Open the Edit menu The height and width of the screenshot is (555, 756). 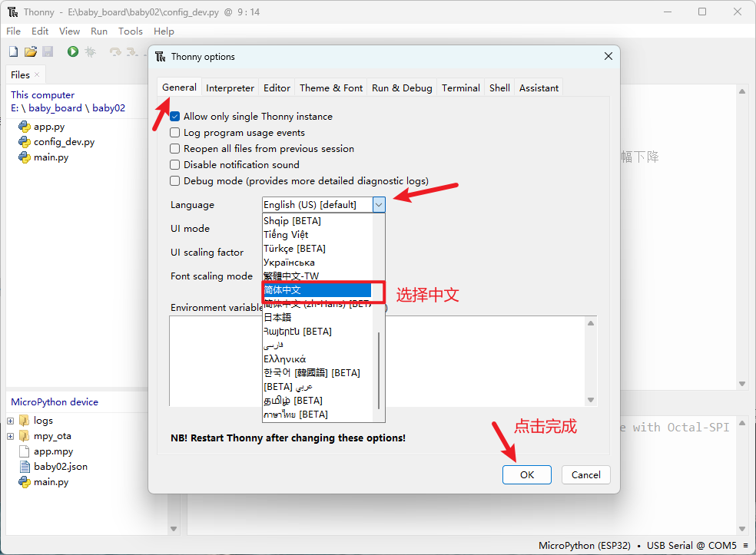40,31
